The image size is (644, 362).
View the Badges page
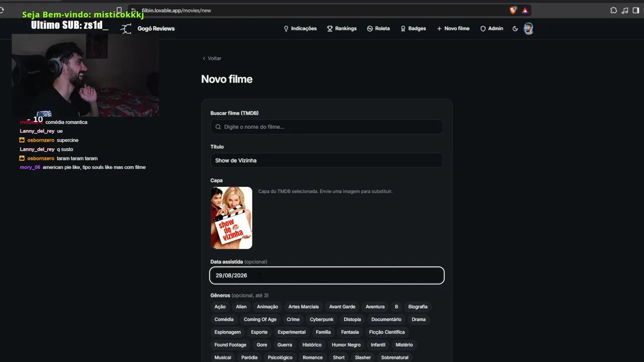click(x=413, y=29)
